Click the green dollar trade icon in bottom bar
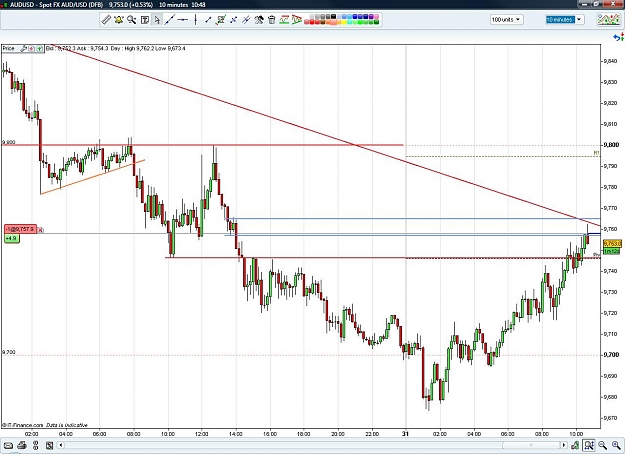 (575, 445)
